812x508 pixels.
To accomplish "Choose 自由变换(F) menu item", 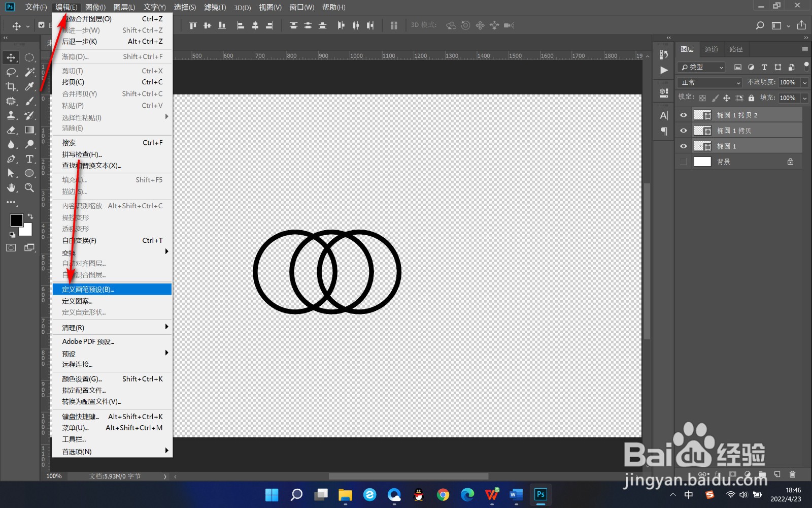I will click(x=112, y=240).
